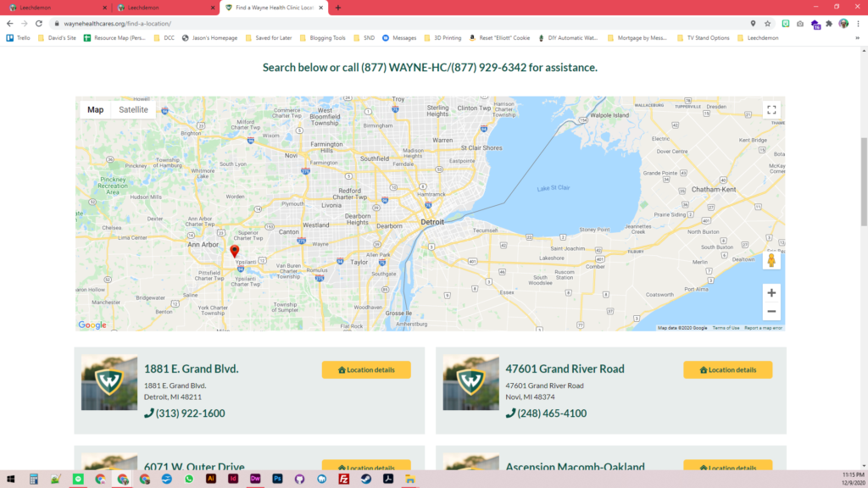This screenshot has width=868, height=488.
Task: Open a new browser tab with plus
Action: click(338, 8)
